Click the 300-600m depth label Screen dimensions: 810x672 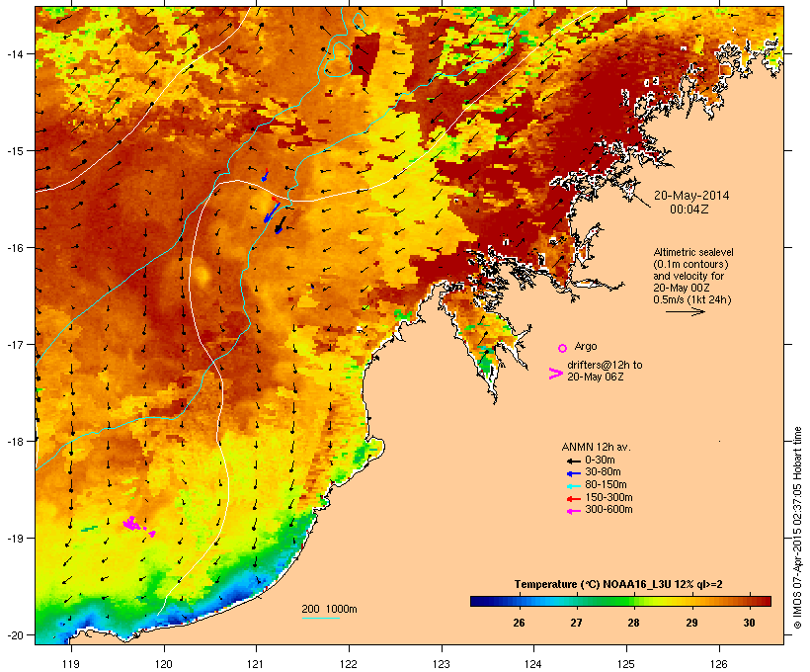coord(608,510)
